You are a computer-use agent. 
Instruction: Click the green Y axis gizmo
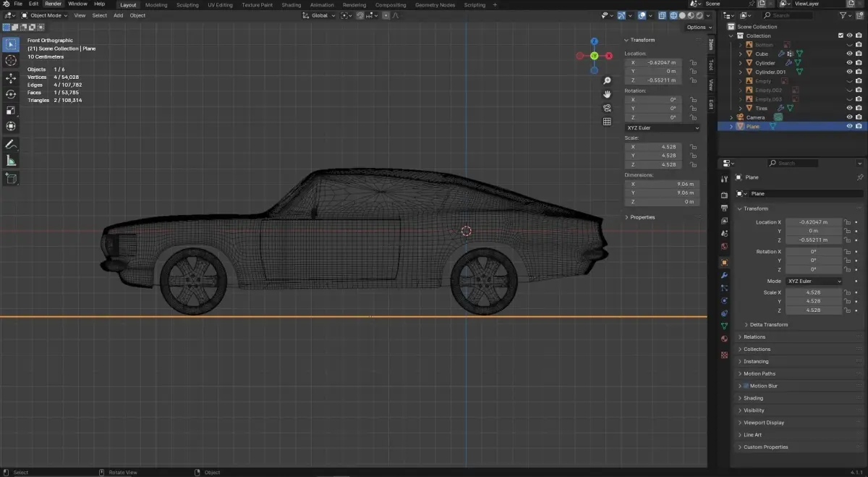click(594, 56)
